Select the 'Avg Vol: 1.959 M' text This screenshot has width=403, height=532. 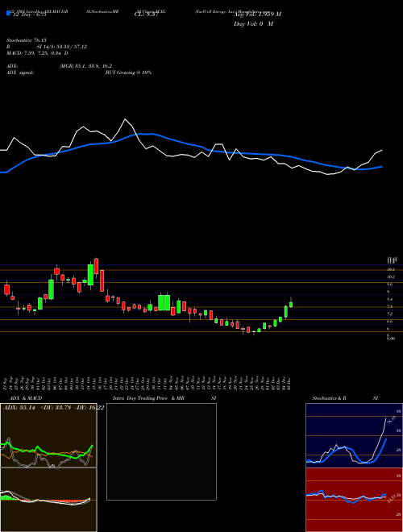pos(257,15)
